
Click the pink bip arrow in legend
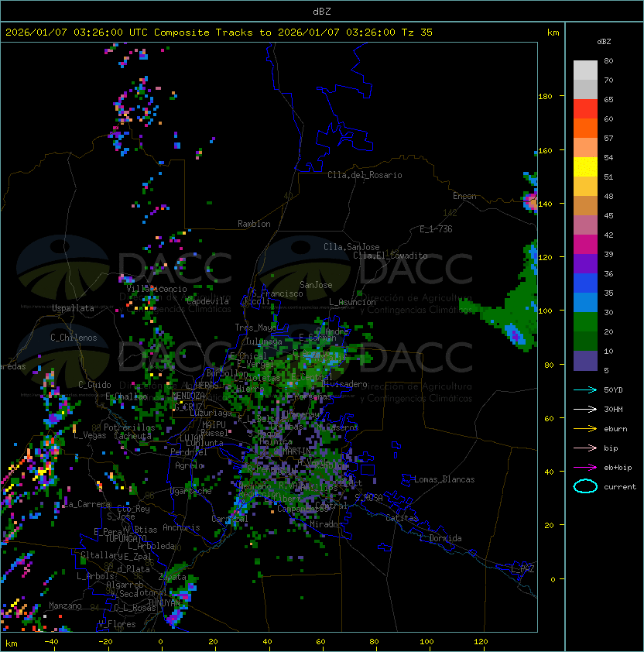[585, 448]
